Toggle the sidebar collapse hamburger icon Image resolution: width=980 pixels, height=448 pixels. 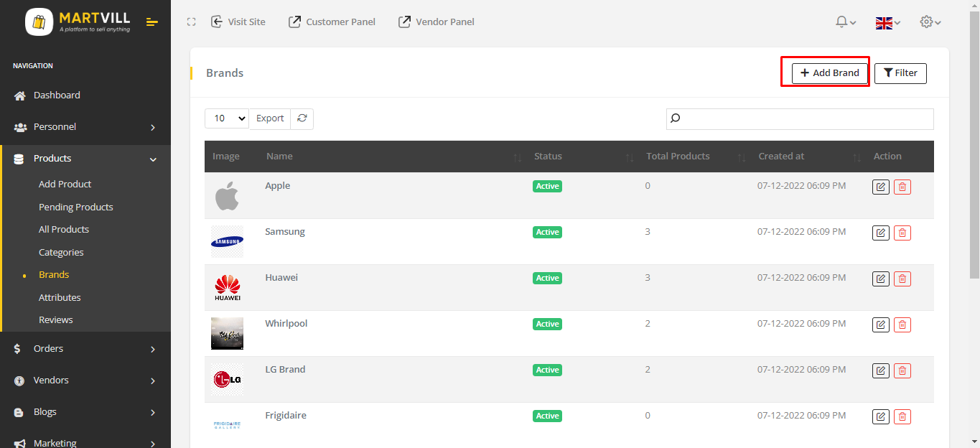[x=151, y=22]
